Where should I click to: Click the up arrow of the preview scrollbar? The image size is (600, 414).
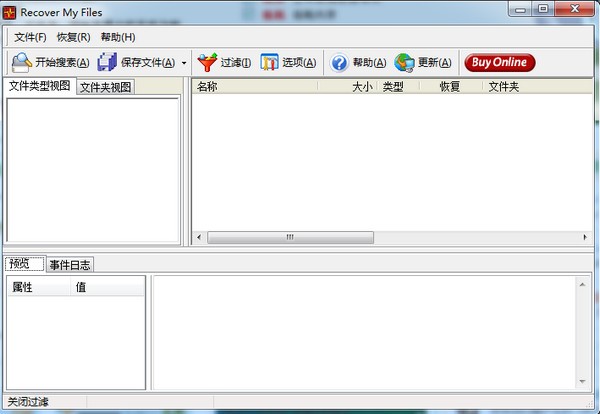[x=582, y=285]
